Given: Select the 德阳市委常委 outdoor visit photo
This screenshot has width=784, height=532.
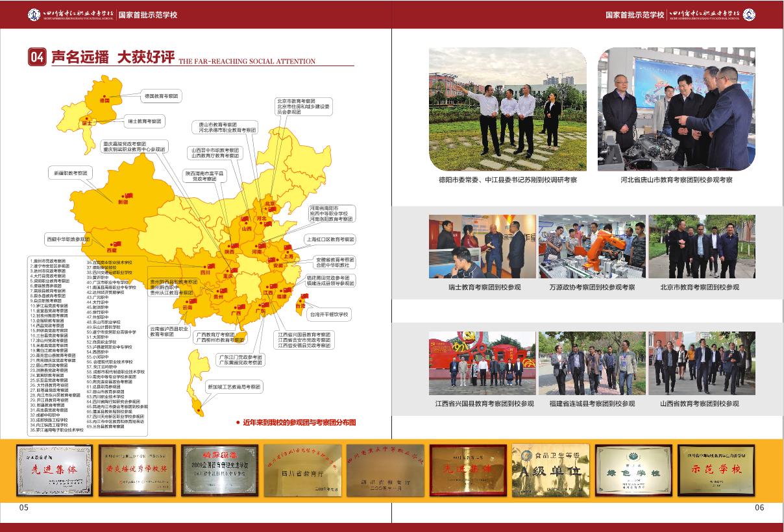Looking at the screenshot, I should pyautogui.click(x=508, y=108).
